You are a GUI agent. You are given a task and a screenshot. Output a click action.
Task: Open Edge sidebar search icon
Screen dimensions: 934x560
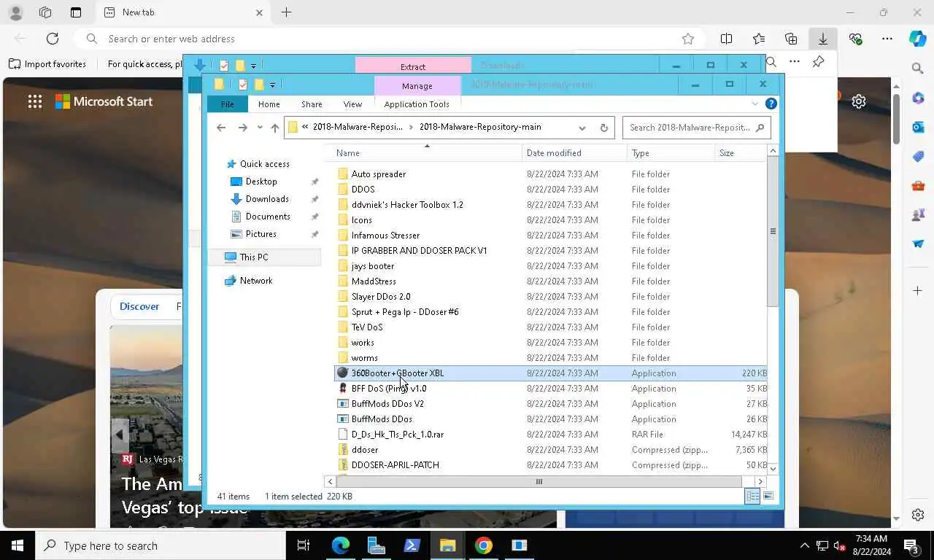pyautogui.click(x=918, y=69)
